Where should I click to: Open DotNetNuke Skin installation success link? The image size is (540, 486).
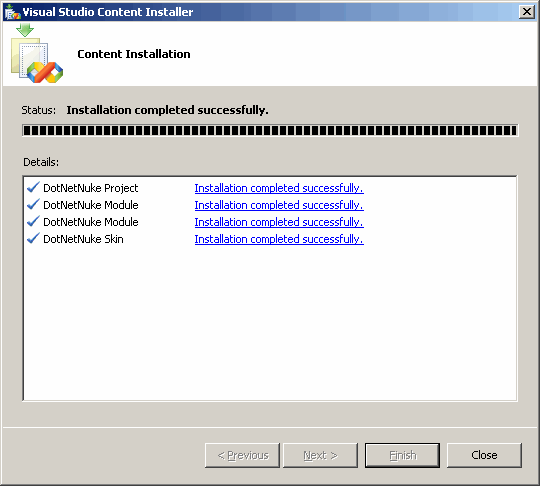(279, 239)
